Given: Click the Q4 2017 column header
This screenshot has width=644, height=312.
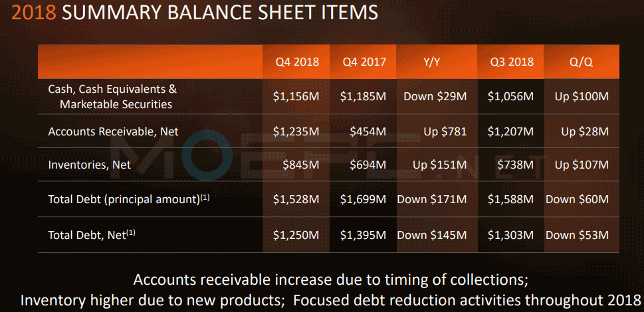Looking at the screenshot, I should click(x=364, y=62).
